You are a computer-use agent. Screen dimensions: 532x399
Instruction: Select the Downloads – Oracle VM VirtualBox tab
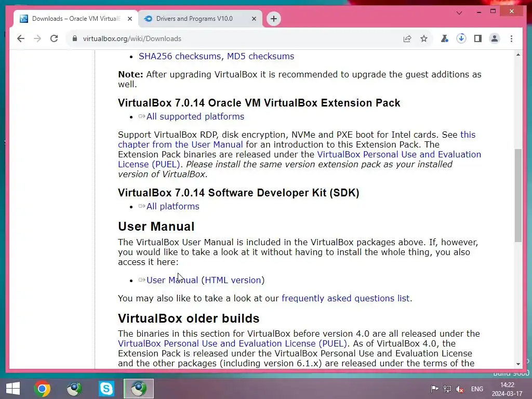[76, 19]
